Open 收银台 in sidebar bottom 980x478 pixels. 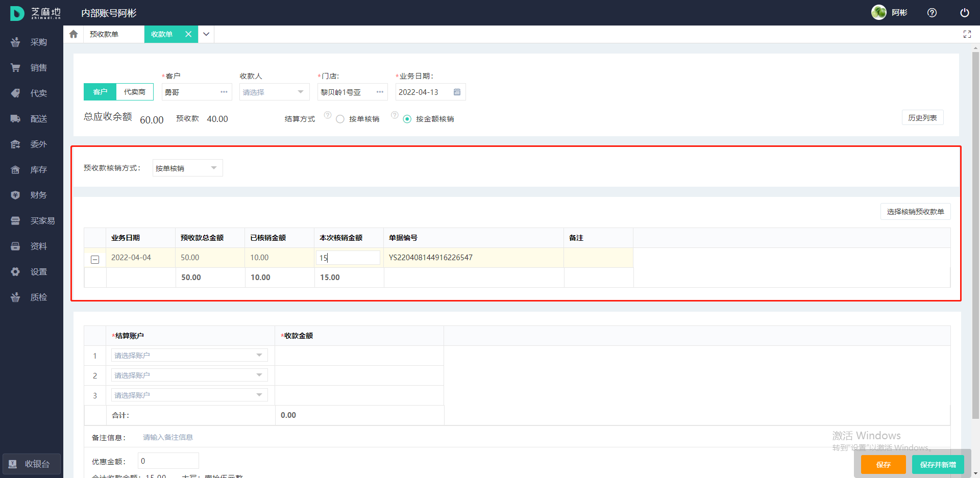coord(32,464)
